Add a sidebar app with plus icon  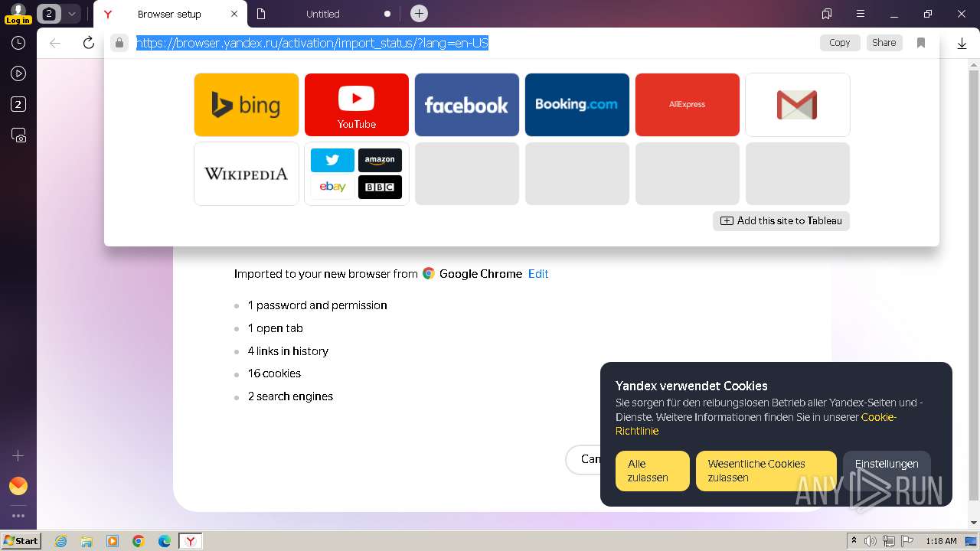[18, 456]
